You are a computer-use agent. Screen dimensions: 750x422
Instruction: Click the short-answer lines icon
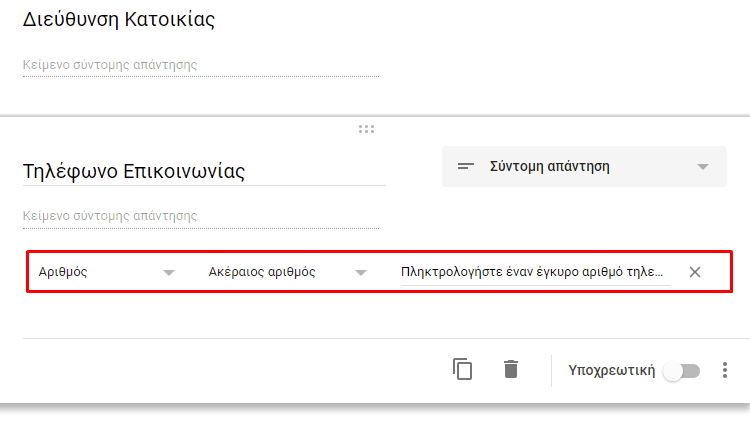click(465, 167)
